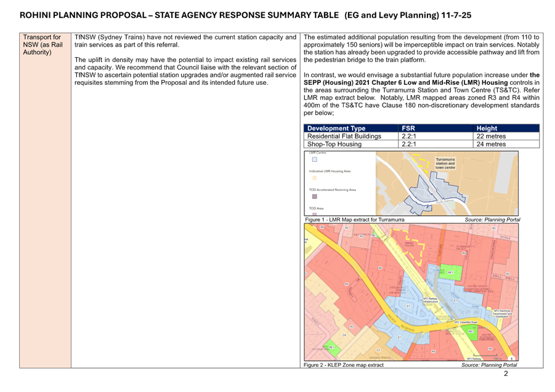The image size is (555, 392).
Task: Select the Height column header
Action: 487,129
